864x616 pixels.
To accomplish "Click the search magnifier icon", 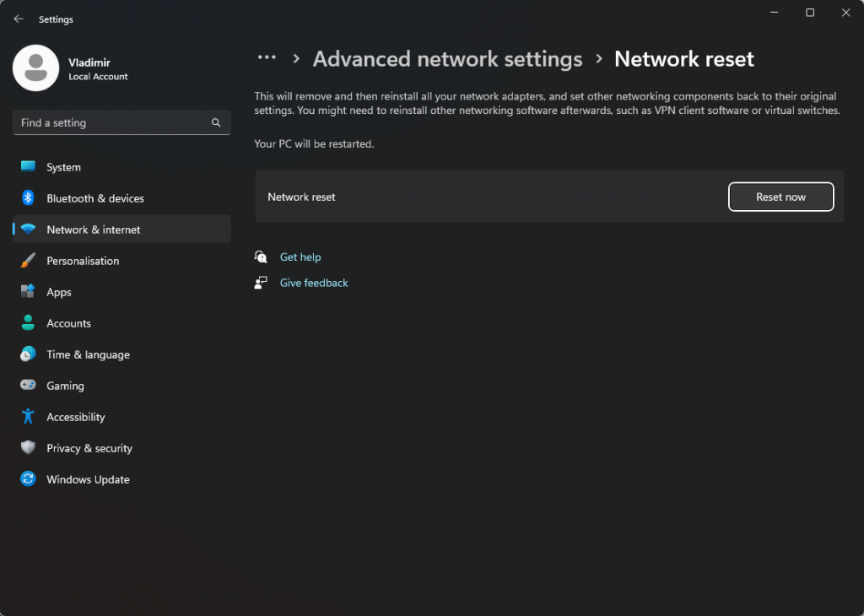I will tap(216, 122).
